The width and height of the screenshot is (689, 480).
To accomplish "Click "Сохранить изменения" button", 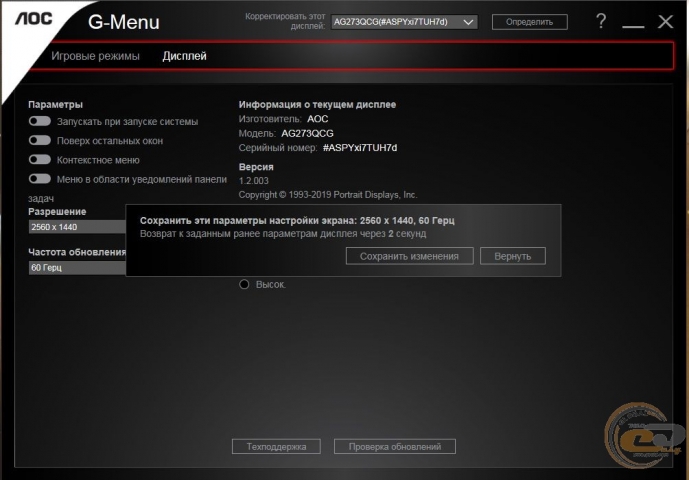I will pos(410,256).
